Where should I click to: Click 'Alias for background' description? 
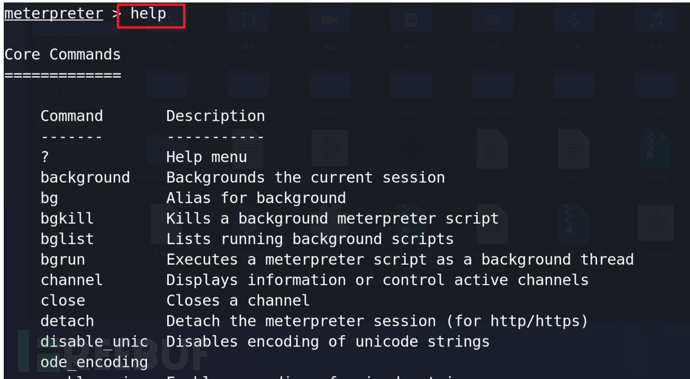(x=256, y=198)
